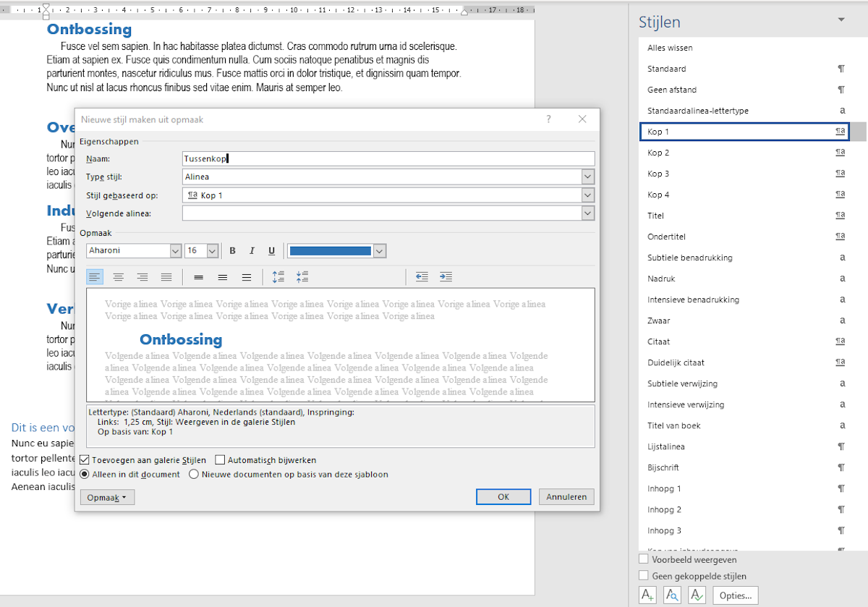Increase the paragraph line spacing
Viewport: 868px width, 607px height.
pos(278,276)
